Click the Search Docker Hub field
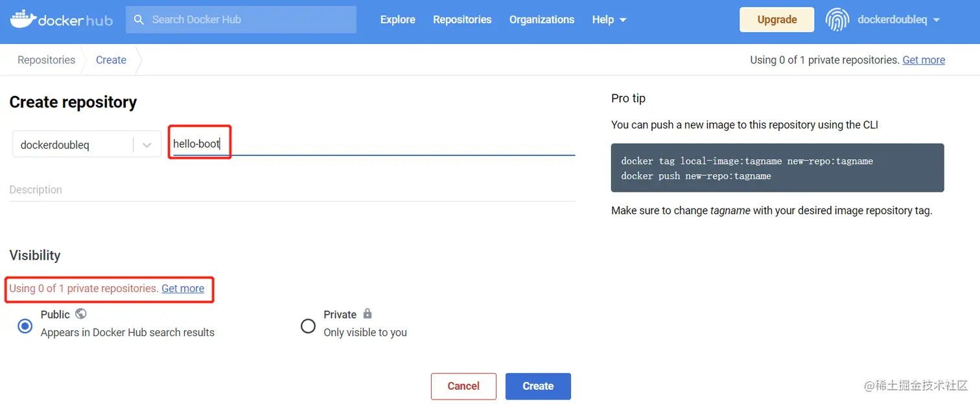This screenshot has height=404, width=980. tap(250, 20)
